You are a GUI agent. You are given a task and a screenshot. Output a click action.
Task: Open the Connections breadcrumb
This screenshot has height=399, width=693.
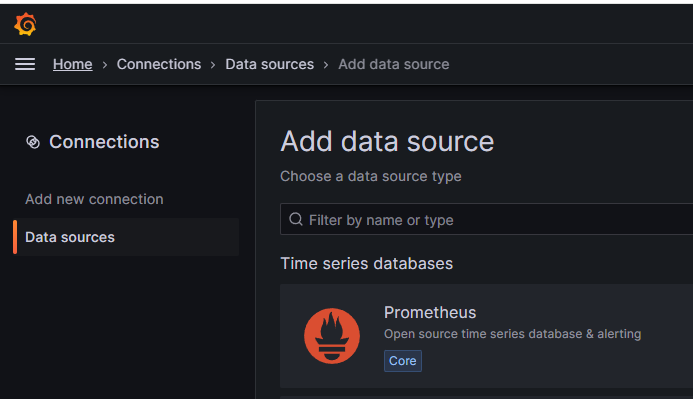159,65
